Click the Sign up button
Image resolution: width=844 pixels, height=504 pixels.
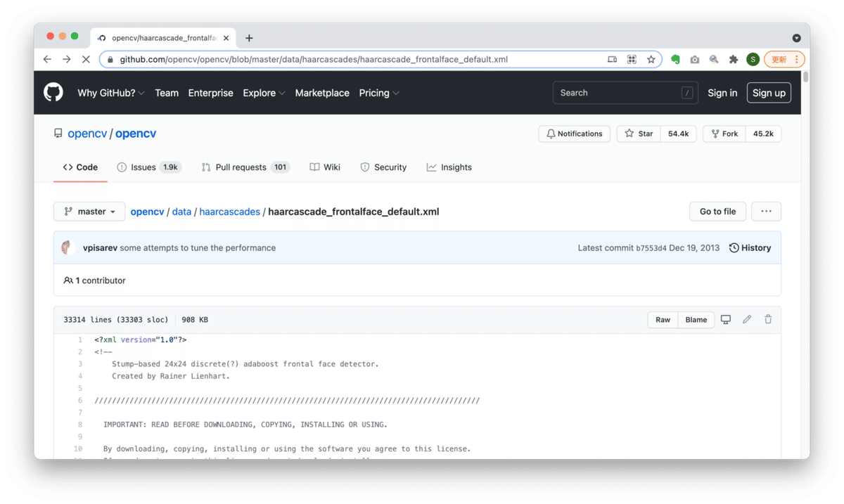(x=769, y=93)
